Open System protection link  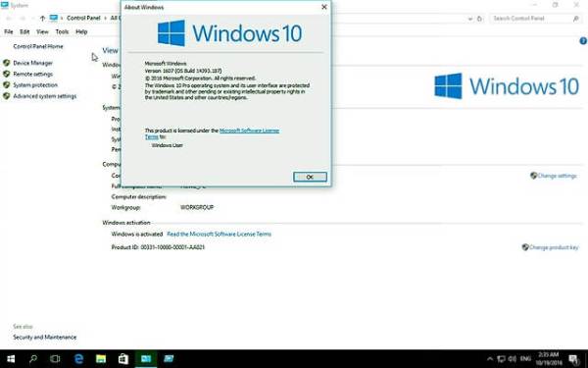35,85
